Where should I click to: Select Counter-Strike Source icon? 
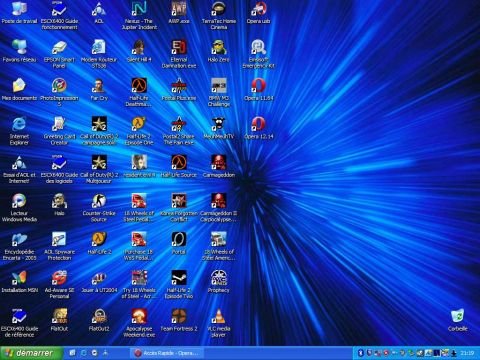click(99, 201)
